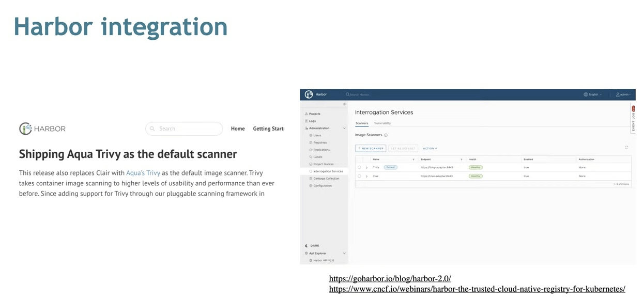The height and width of the screenshot is (302, 644).
Task: Click the Healthy badge in Clair row
Action: pos(476,176)
